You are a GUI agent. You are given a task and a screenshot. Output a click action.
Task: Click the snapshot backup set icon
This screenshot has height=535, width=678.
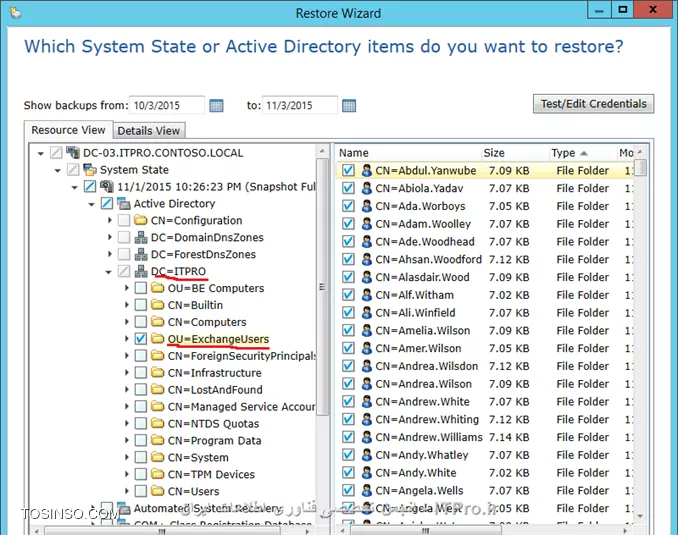pyautogui.click(x=107, y=186)
